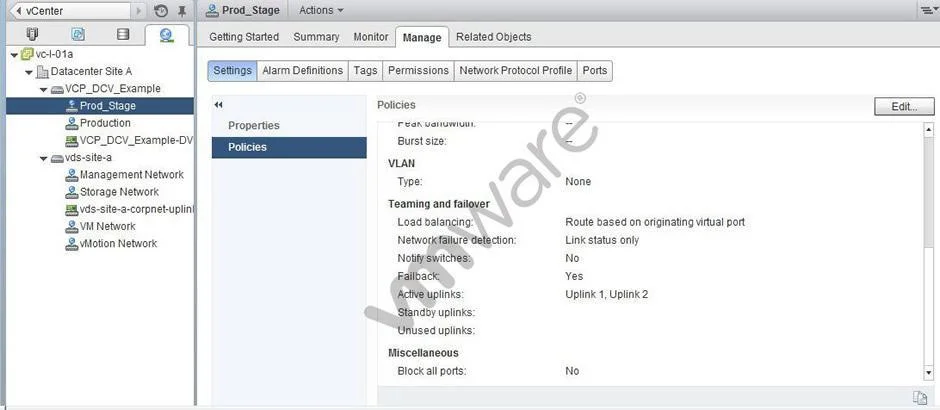Select the Manage tab

tap(422, 37)
